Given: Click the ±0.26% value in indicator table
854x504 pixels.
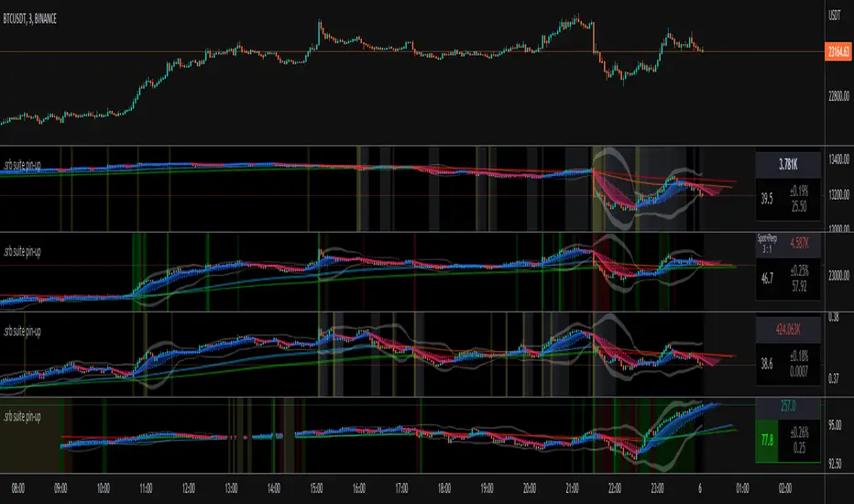Looking at the screenshot, I should pyautogui.click(x=799, y=433).
